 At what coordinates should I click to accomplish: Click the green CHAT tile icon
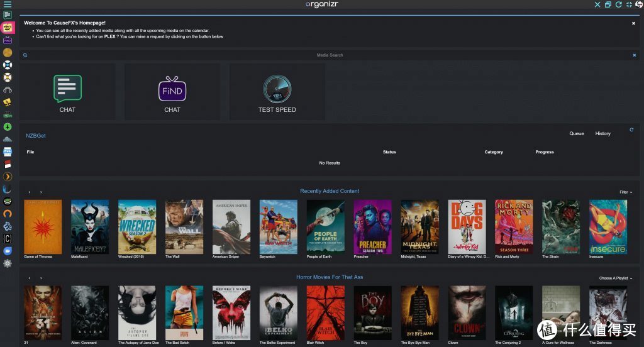[67, 89]
